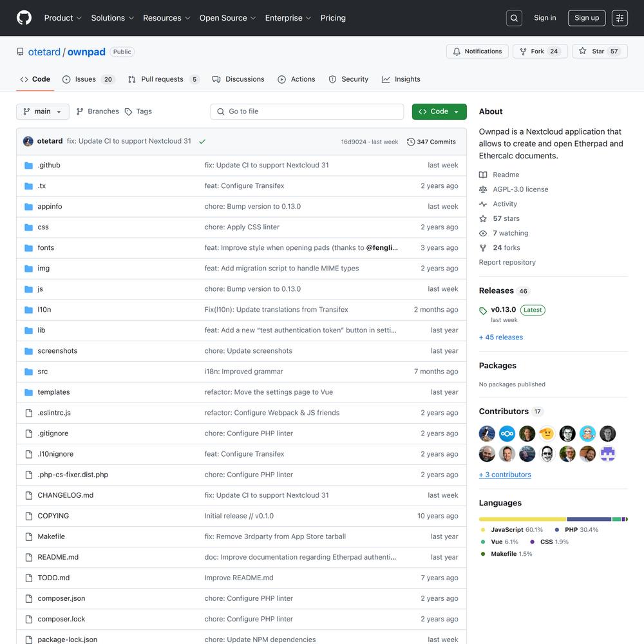
Task: Click the Readme book icon in About
Action: pos(483,175)
